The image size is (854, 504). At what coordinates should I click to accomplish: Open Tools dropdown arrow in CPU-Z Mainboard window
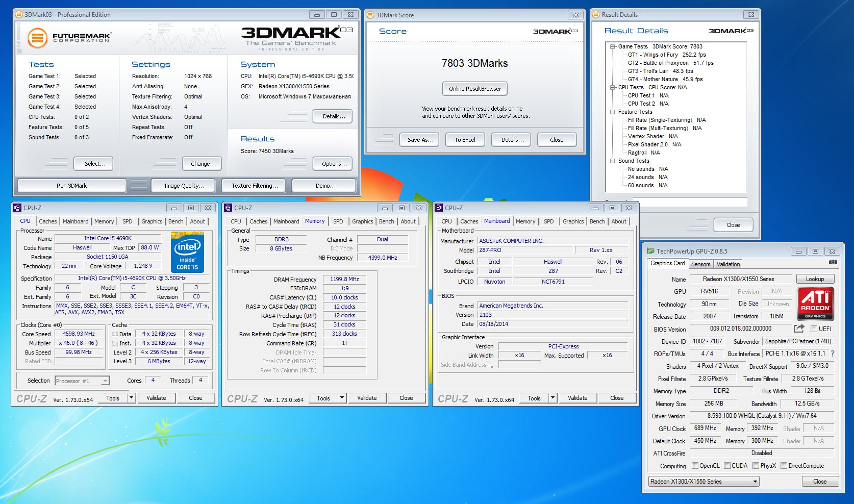coord(552,398)
